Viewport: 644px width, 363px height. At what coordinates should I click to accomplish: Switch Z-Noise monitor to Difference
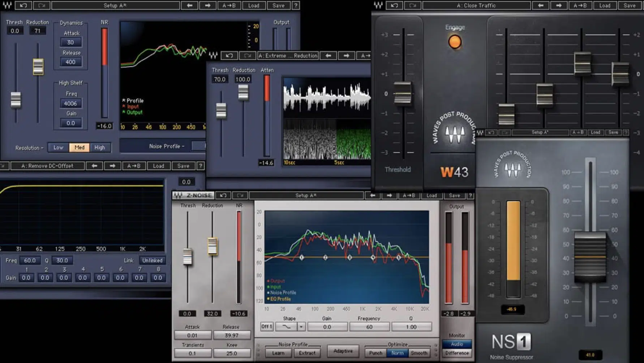pos(457,353)
